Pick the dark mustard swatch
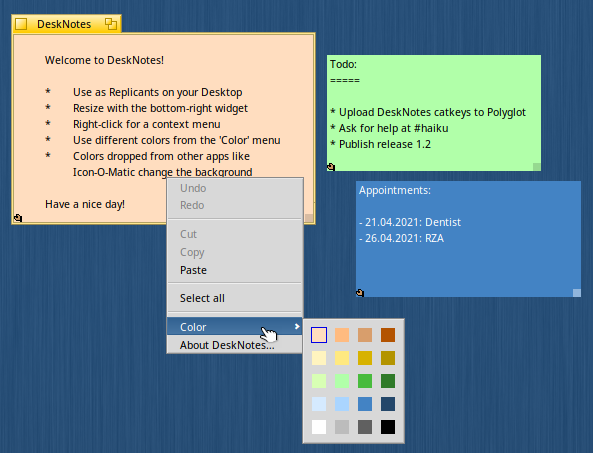 point(388,358)
